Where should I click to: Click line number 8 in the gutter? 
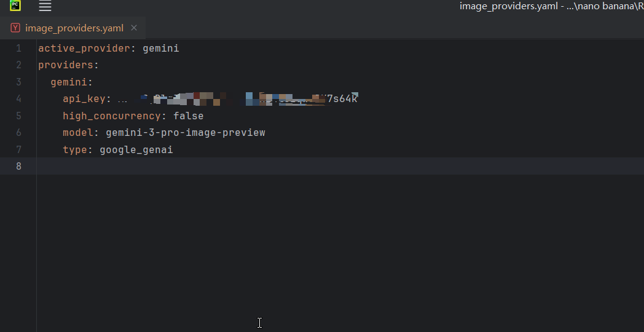click(18, 166)
